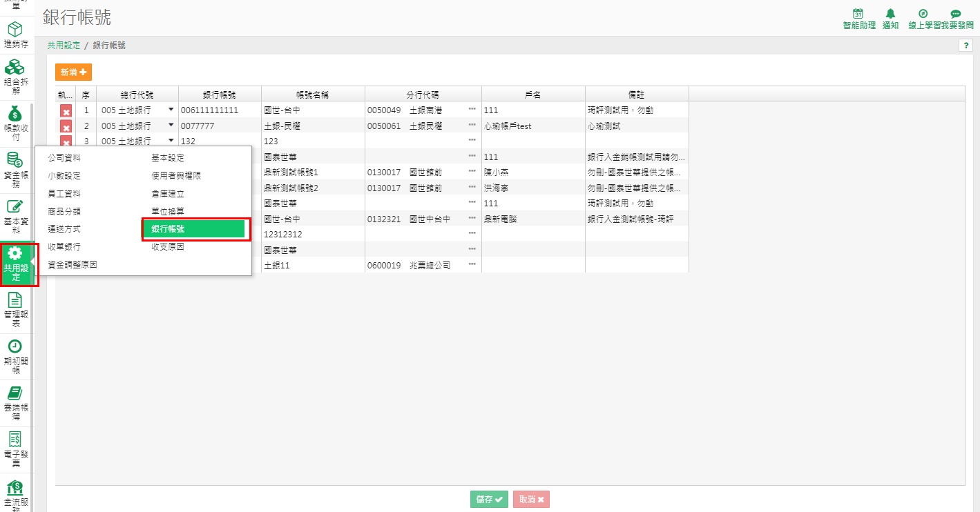Open the 智能助理 assistant
This screenshot has width=980, height=512.
click(859, 19)
